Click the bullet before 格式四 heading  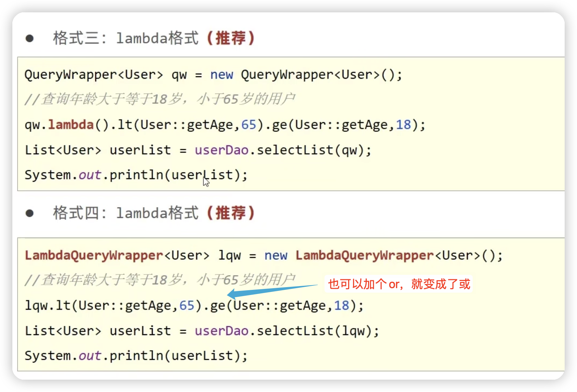(x=30, y=213)
